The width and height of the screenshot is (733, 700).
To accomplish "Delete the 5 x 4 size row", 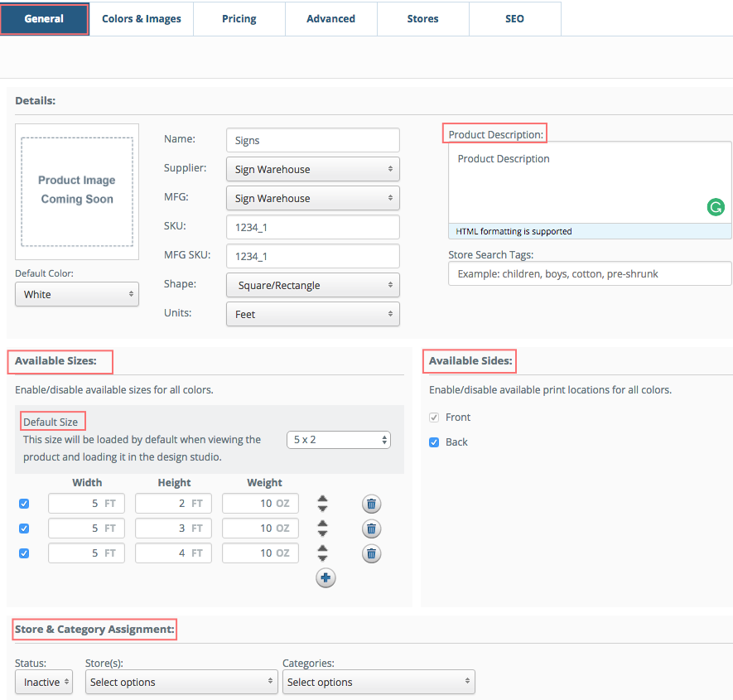I will (371, 553).
